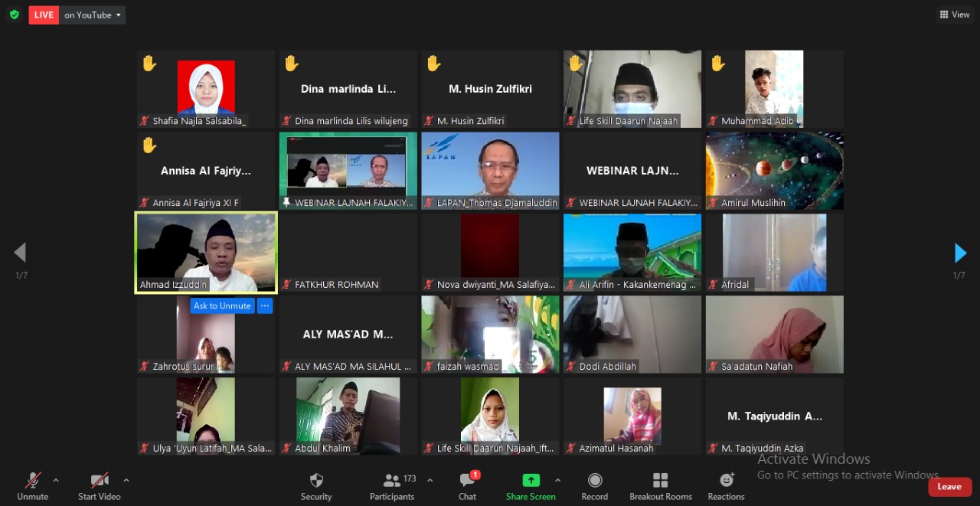Expand video options arrow beside Start Video
Viewport: 980px width, 506px height.
click(x=126, y=481)
